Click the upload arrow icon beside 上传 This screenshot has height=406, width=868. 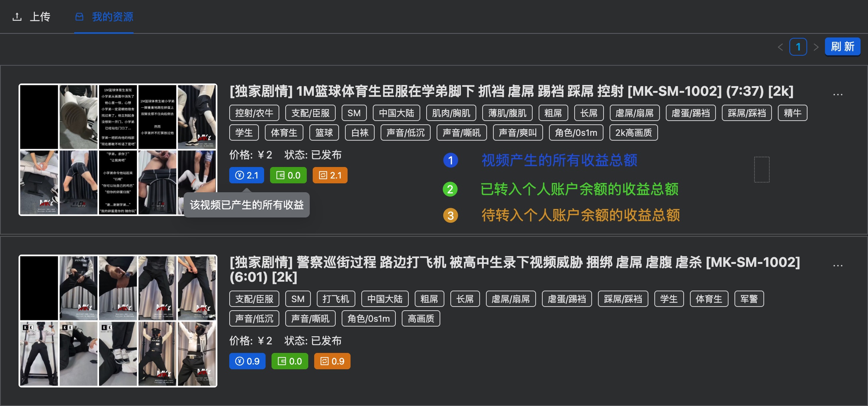(x=17, y=16)
